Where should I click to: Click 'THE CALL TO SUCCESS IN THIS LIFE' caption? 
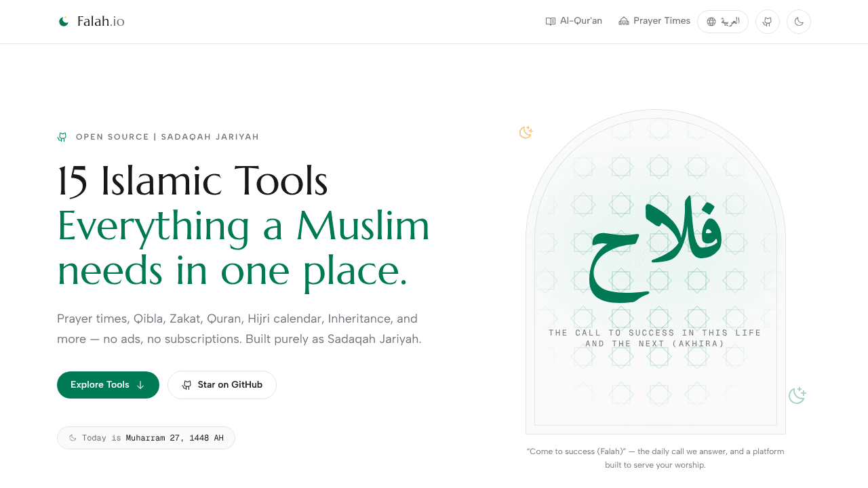pos(655,338)
